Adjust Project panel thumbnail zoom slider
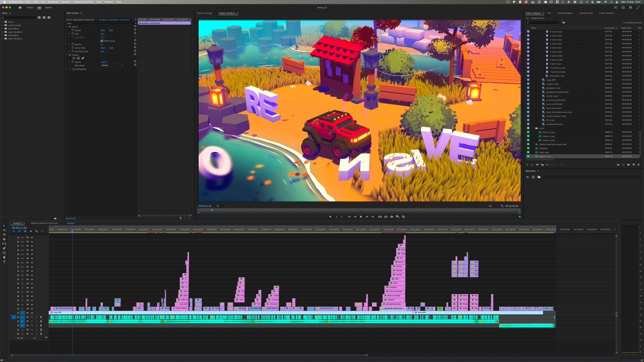This screenshot has width=644, height=362. point(552,165)
